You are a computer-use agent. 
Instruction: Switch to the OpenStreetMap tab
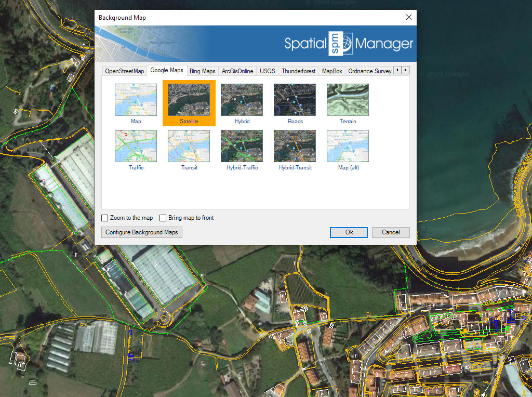(x=124, y=71)
